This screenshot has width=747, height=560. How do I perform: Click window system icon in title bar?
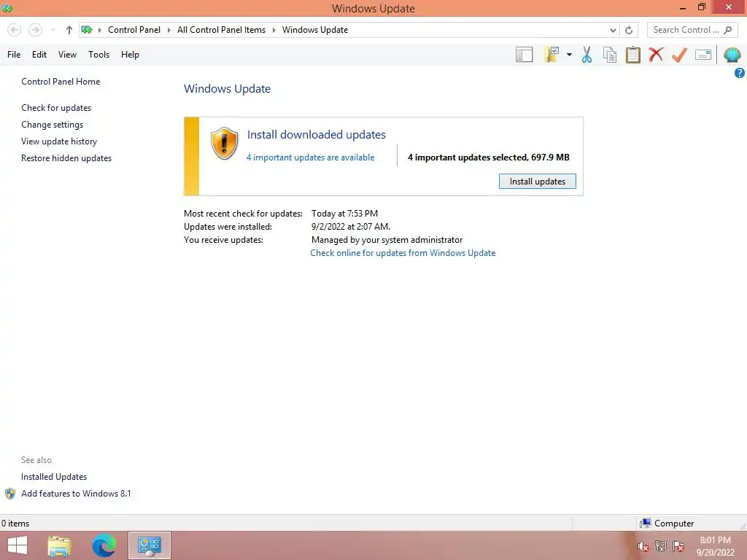[x=7, y=8]
